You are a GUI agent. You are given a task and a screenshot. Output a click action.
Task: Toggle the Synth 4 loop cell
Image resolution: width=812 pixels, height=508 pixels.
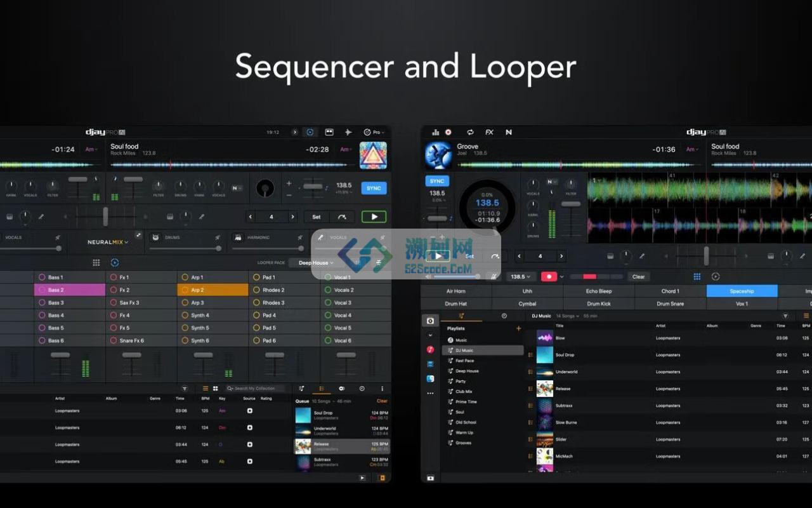[x=213, y=315]
